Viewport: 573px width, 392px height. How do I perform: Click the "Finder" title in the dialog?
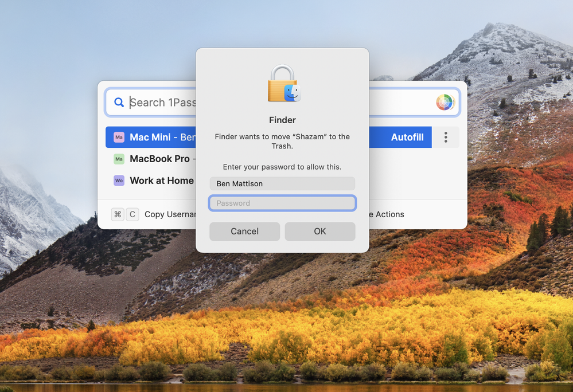pyautogui.click(x=282, y=120)
